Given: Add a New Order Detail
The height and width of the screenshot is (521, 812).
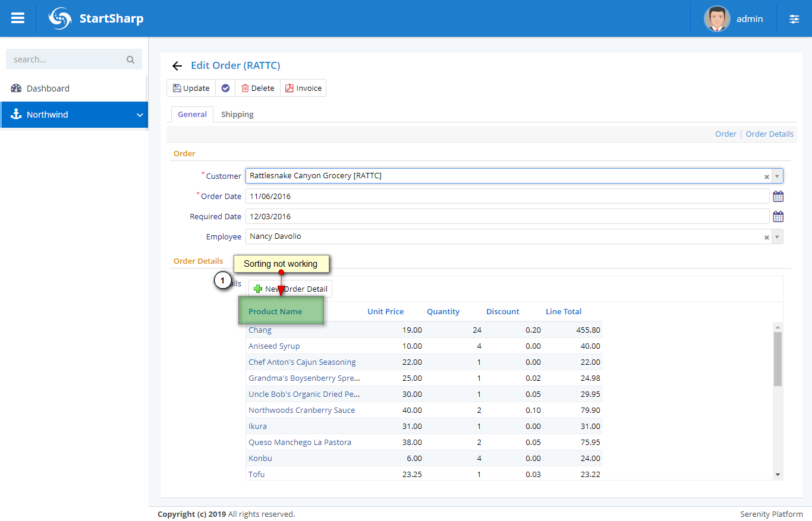Looking at the screenshot, I should pos(290,289).
